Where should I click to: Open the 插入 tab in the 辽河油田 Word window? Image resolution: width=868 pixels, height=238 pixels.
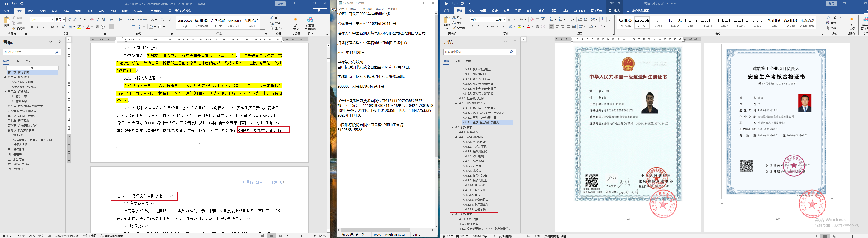point(31,11)
